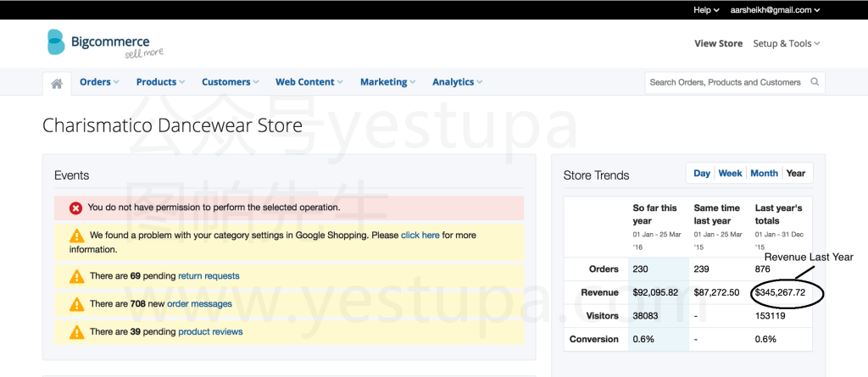Screen dimensions: 868x377
Task: Open the Web Content menu
Action: 309,82
